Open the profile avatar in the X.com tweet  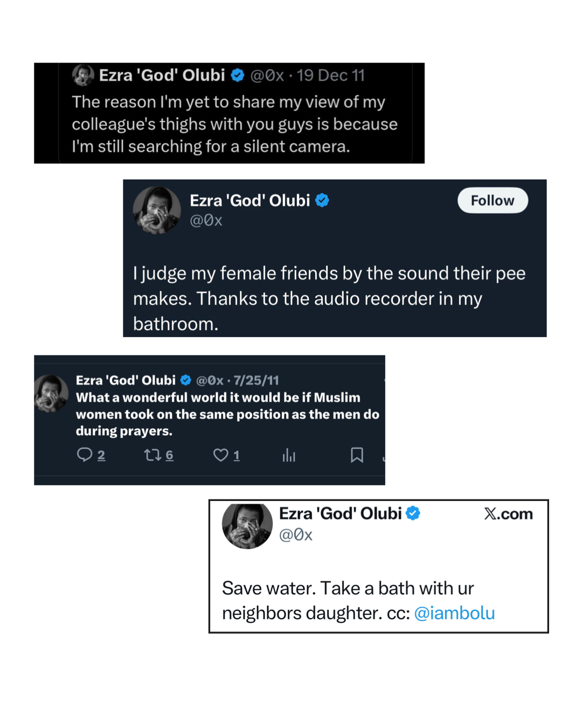(x=247, y=526)
